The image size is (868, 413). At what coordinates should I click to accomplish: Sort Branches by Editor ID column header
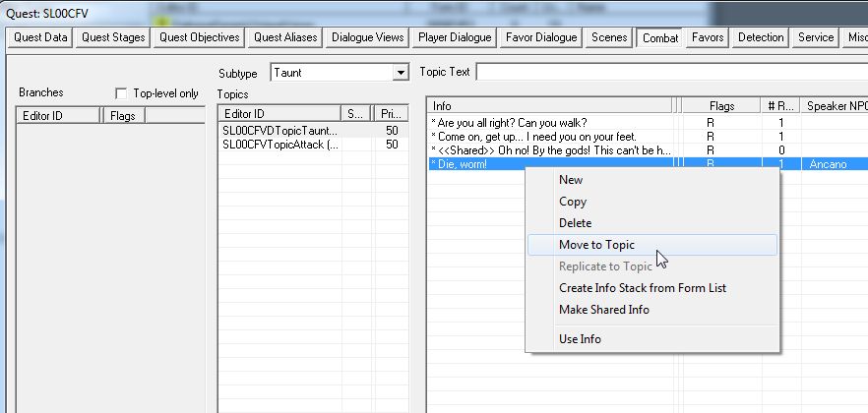pyautogui.click(x=59, y=116)
